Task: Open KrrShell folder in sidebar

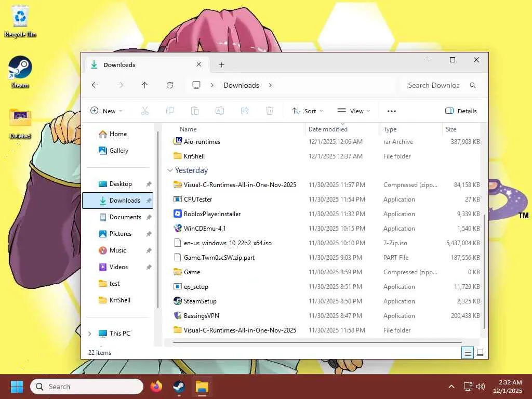Action: [117, 300]
